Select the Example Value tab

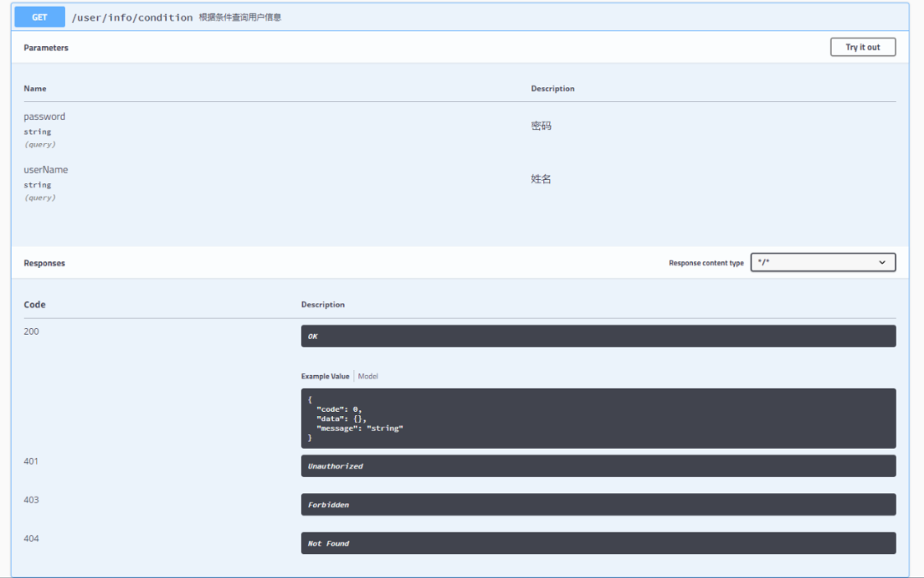(x=325, y=376)
